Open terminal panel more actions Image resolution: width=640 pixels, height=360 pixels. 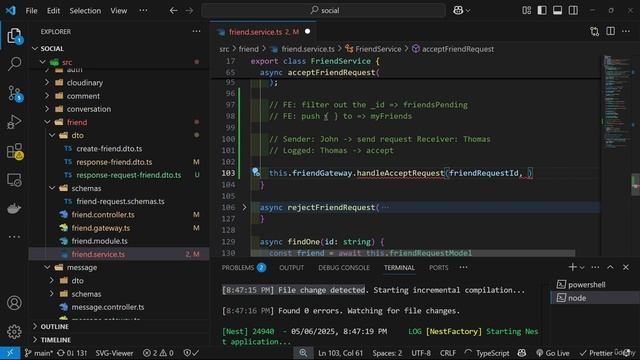595,267
